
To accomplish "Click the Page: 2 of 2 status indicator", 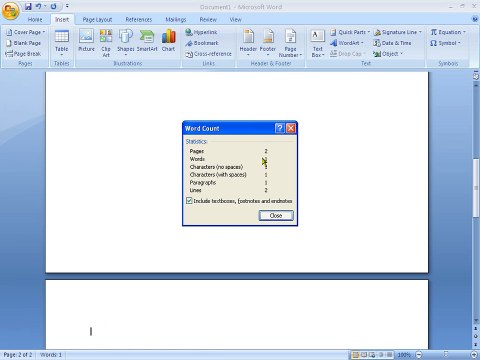I will (x=18, y=355).
